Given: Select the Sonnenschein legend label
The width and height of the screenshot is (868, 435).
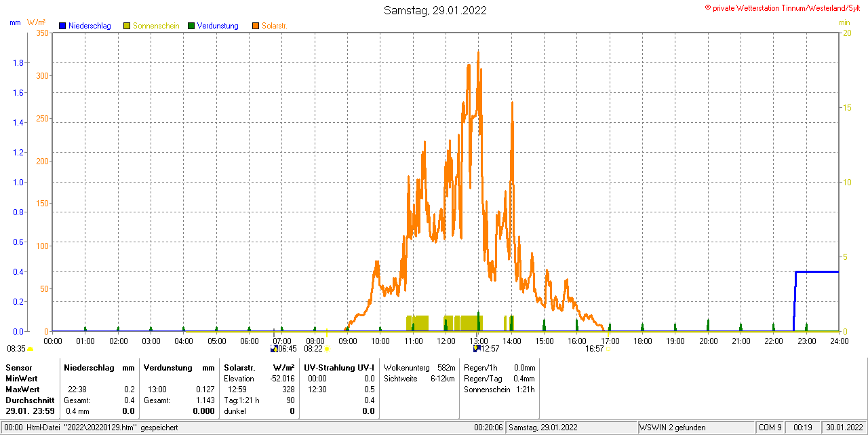Looking at the screenshot, I should click(x=156, y=26).
